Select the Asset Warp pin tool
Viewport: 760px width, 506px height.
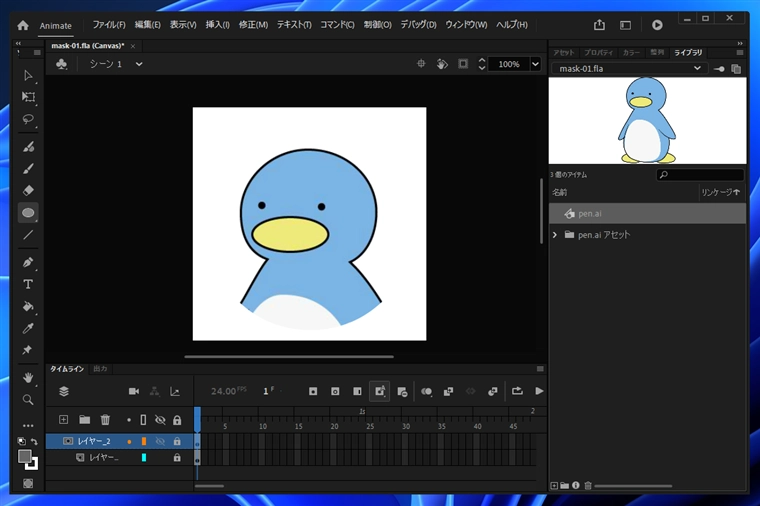[x=28, y=349]
